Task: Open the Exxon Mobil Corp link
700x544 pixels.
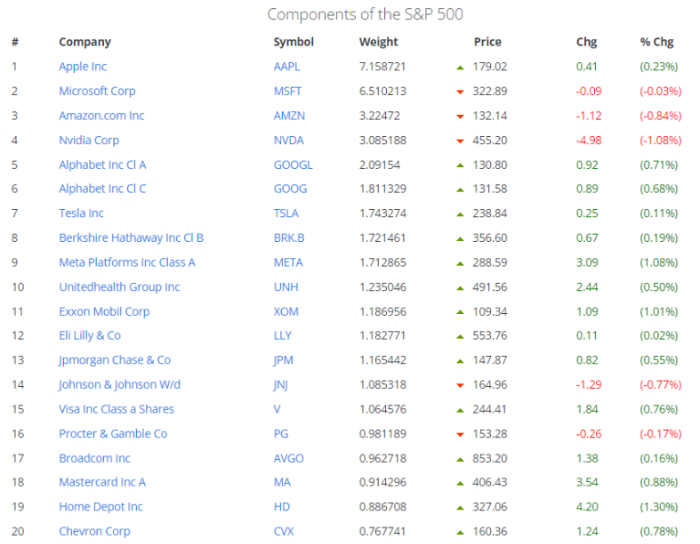Action: (104, 311)
